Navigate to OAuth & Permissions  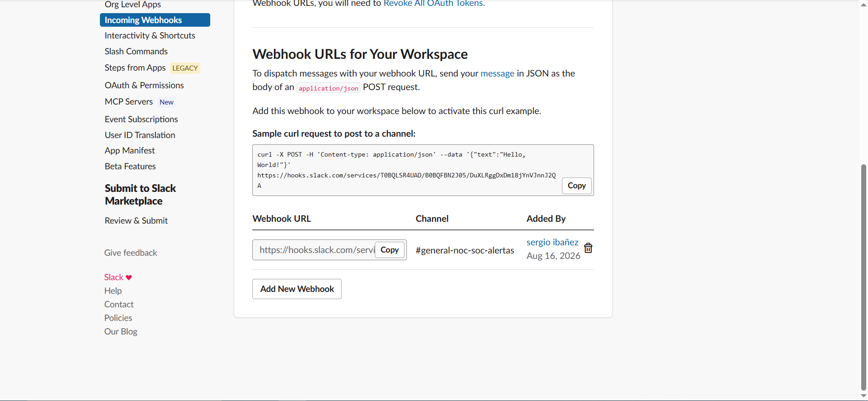pos(144,85)
